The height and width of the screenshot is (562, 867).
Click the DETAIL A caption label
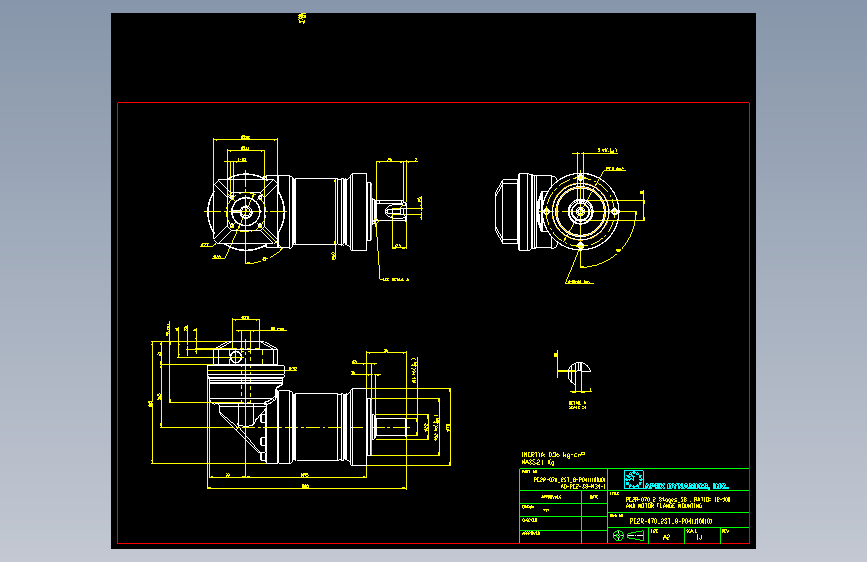(577, 403)
